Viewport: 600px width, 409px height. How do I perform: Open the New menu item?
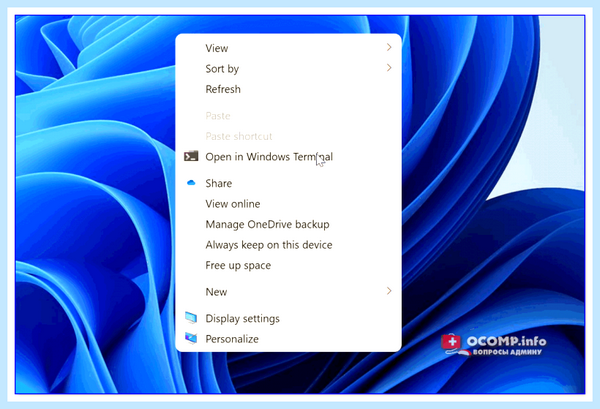pos(288,292)
